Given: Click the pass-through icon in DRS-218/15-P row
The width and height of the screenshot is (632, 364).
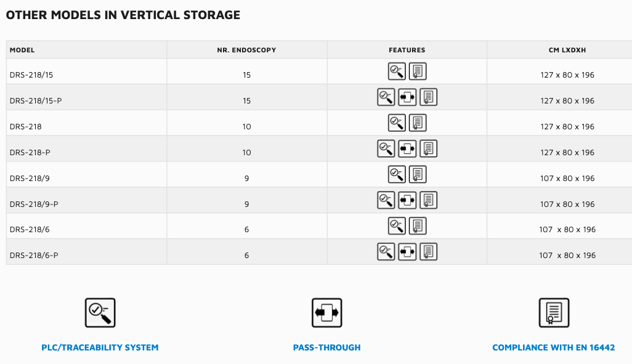Looking at the screenshot, I should [x=407, y=97].
